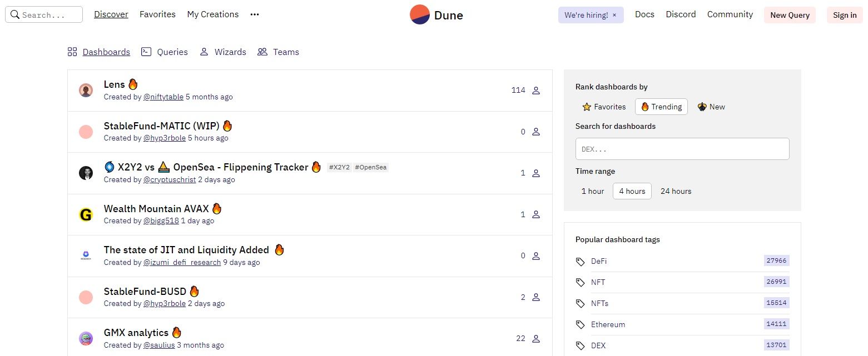Click the tag icon beside NFT

[581, 283]
